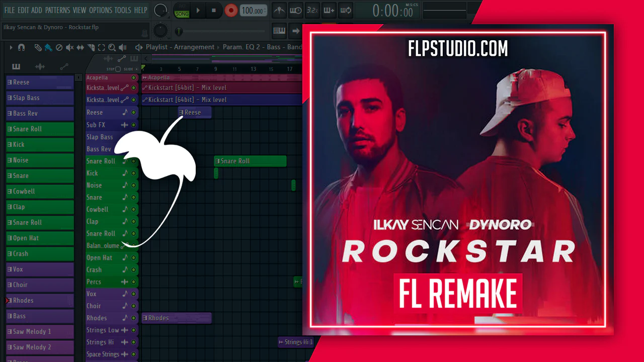Choose the select tool in Playlist toolbar
Image resolution: width=644 pixels, height=362 pixels.
(x=101, y=47)
